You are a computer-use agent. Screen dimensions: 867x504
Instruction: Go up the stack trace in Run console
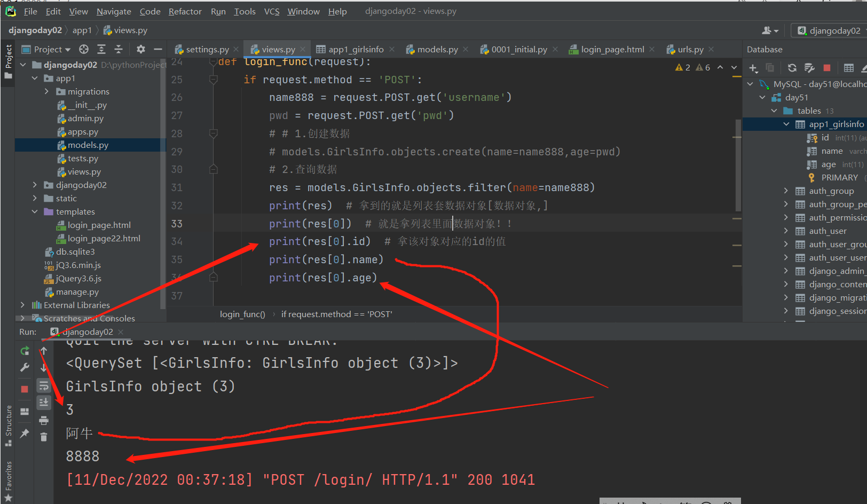tap(44, 351)
